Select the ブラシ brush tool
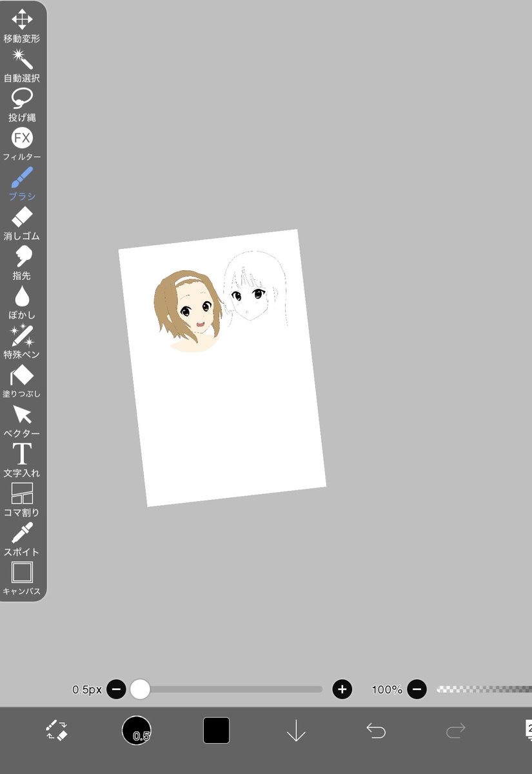 (x=22, y=184)
